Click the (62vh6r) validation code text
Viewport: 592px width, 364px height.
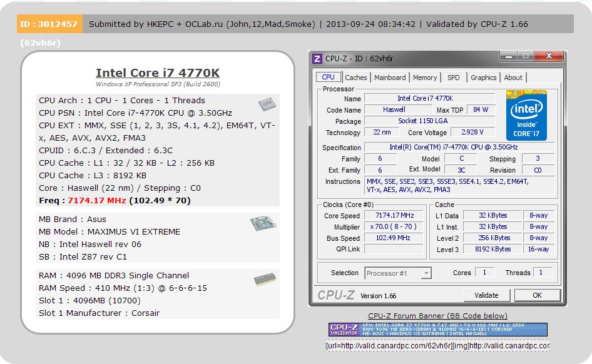pyautogui.click(x=41, y=43)
